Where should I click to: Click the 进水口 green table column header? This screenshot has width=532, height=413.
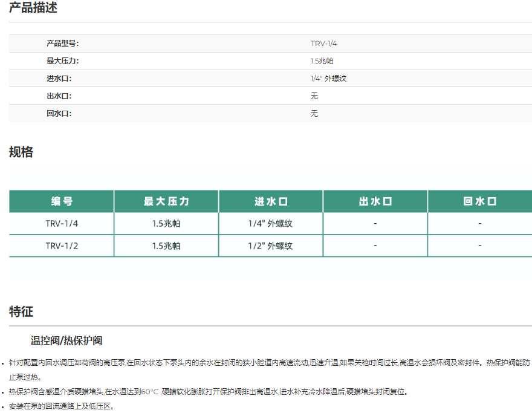click(x=271, y=201)
